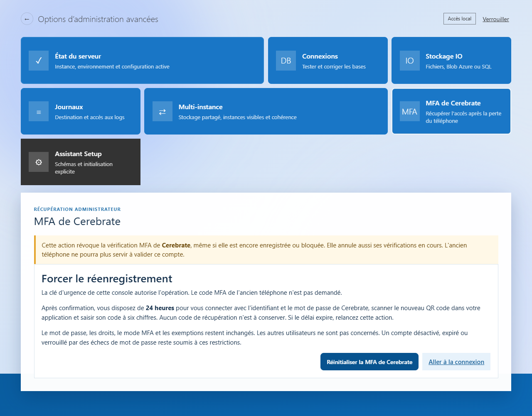The width and height of the screenshot is (532, 416).
Task: Click 'Récupérer l'accès après la perte' subtitle
Action: [x=463, y=117]
